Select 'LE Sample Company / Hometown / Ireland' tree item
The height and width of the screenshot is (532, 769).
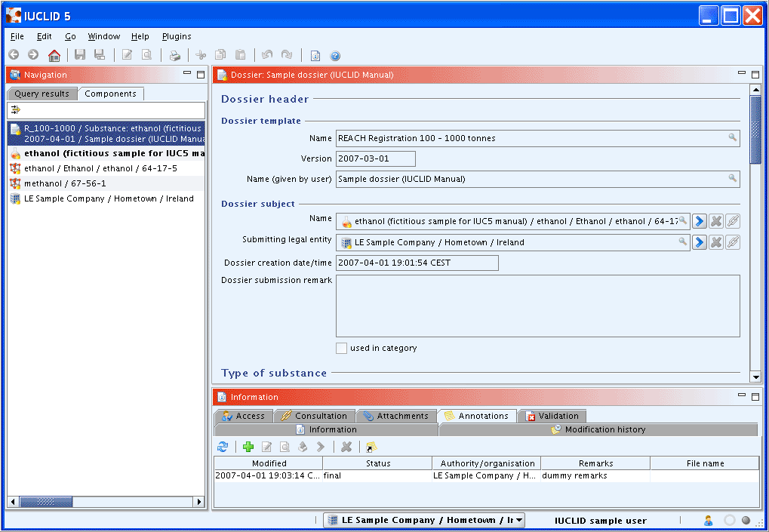point(106,198)
